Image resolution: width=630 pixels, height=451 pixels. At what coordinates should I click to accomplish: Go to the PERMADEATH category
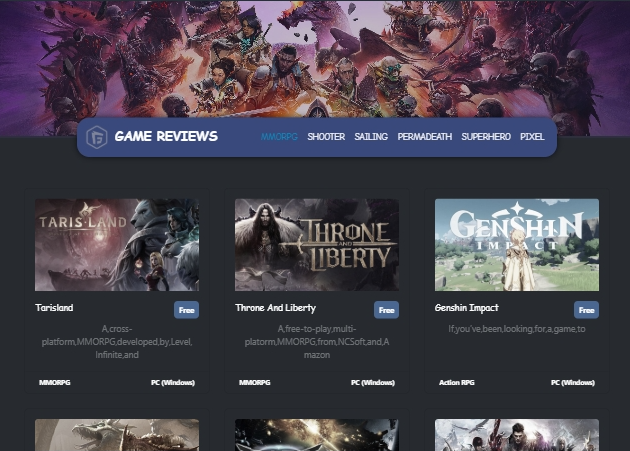pyautogui.click(x=425, y=137)
